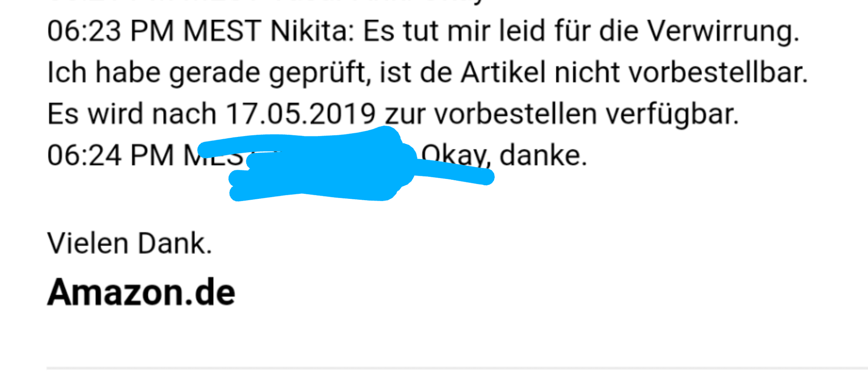Click the phrase 'Es wird nach'
The image size is (868, 385).
[x=132, y=113]
